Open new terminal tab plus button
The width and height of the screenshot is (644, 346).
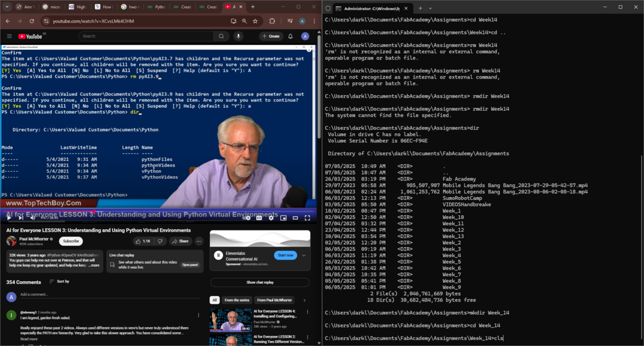point(420,8)
